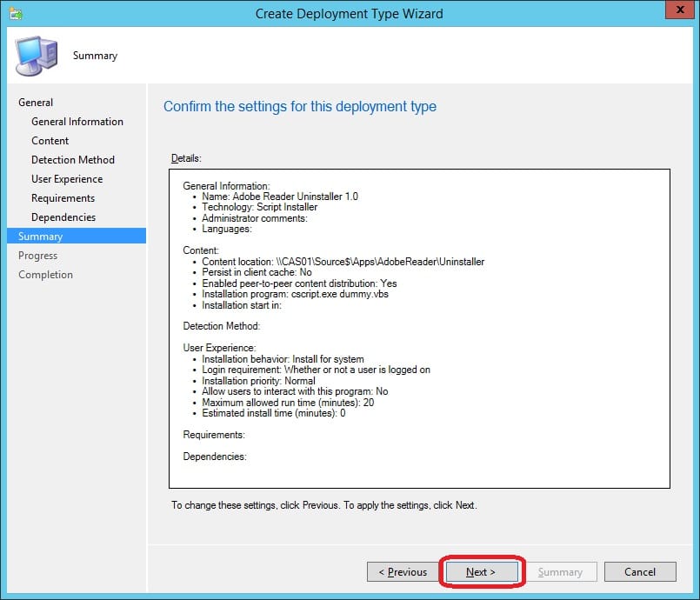This screenshot has width=700, height=600.
Task: Click the 'Installation start in:' line
Action: point(242,305)
